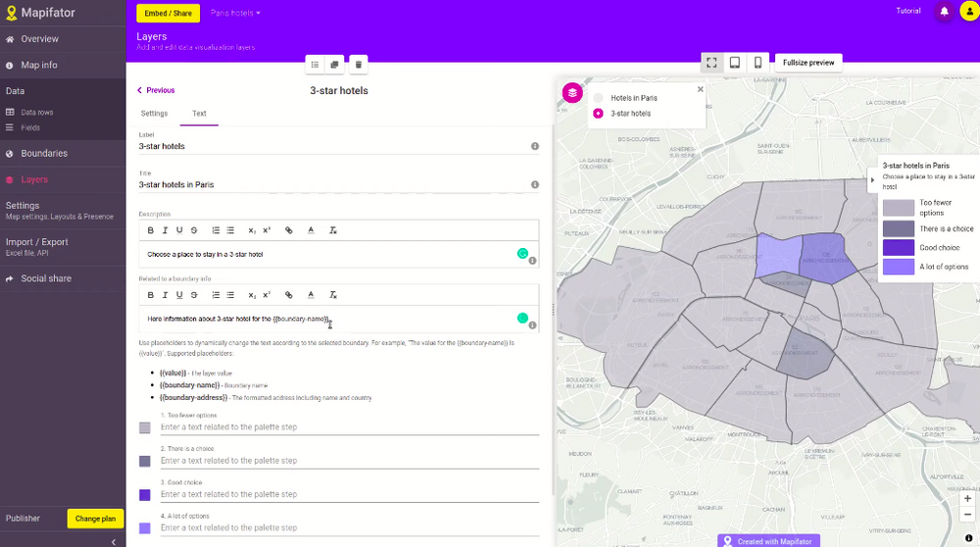
Task: Show info for the Label field
Action: 535,146
